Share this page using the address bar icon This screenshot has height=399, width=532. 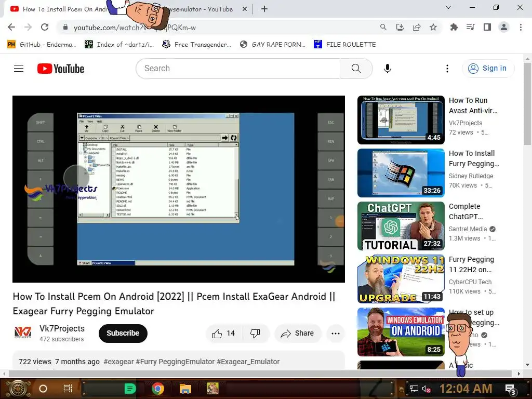coord(417,27)
